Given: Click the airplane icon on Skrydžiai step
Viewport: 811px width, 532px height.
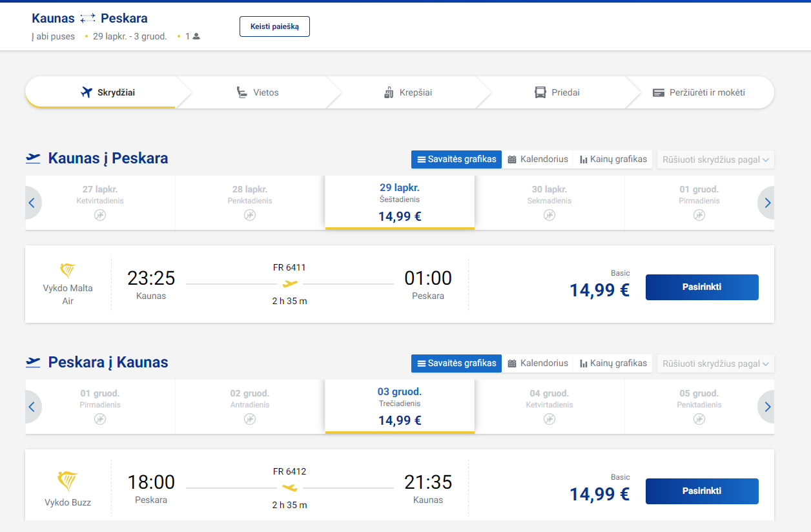Looking at the screenshot, I should (87, 92).
